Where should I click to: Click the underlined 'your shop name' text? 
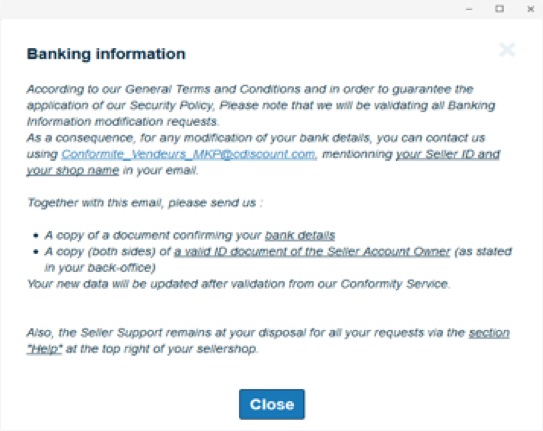tap(73, 170)
